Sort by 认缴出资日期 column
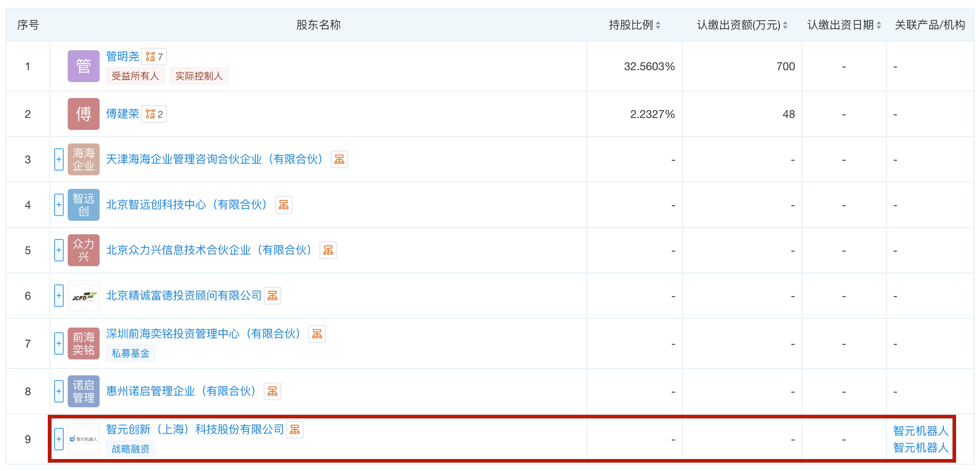This screenshot has height=471, width=980. 878,25
